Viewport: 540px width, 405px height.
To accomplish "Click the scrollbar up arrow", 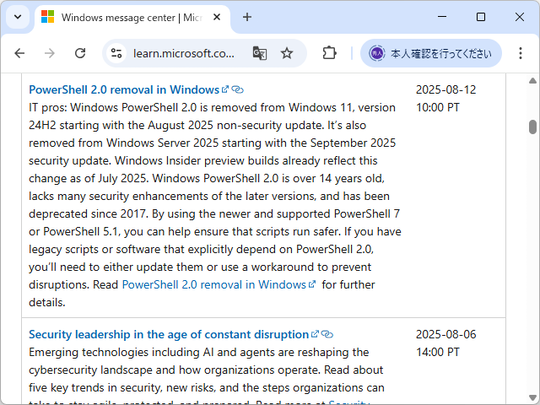I will tap(532, 81).
